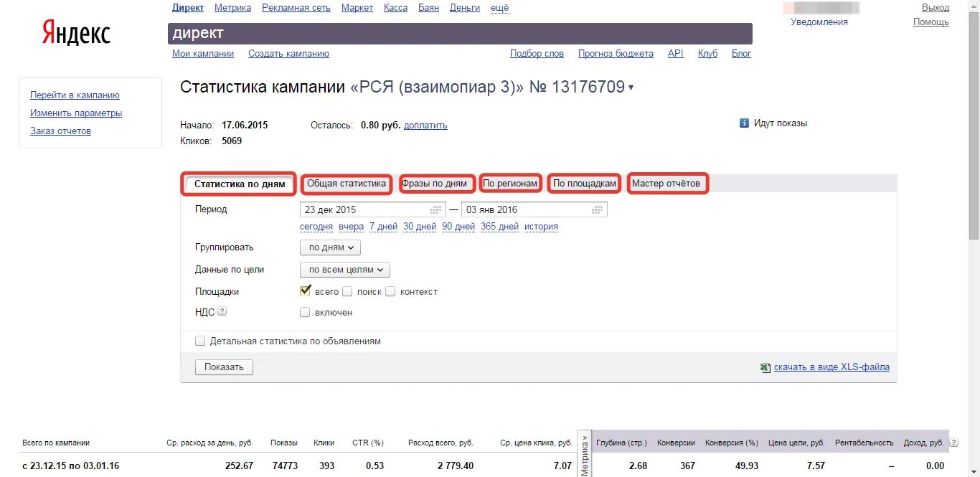Select 7 дней period shortcut
Screen dimensions: 980x477
pos(383,227)
